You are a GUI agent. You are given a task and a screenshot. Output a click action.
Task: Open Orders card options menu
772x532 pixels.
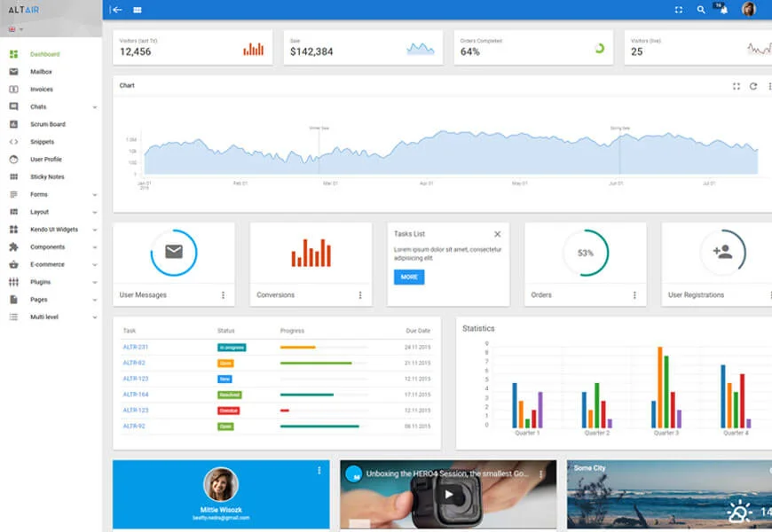(634, 294)
